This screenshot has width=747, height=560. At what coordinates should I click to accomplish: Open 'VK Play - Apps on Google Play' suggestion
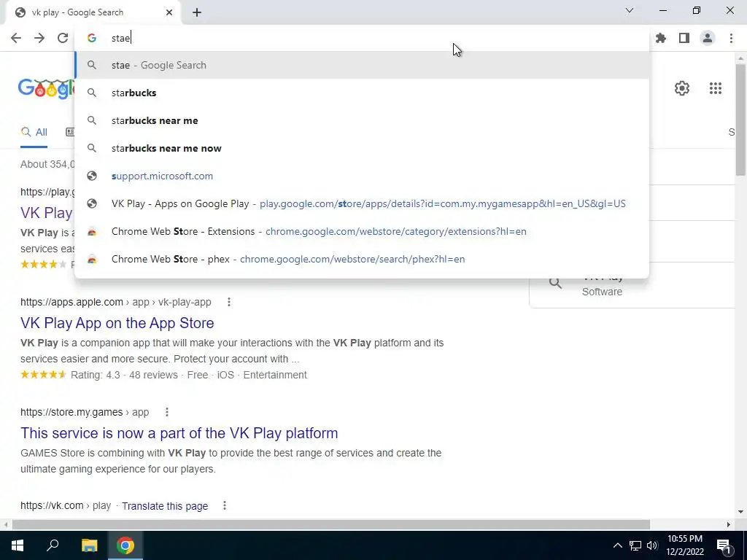click(362, 203)
